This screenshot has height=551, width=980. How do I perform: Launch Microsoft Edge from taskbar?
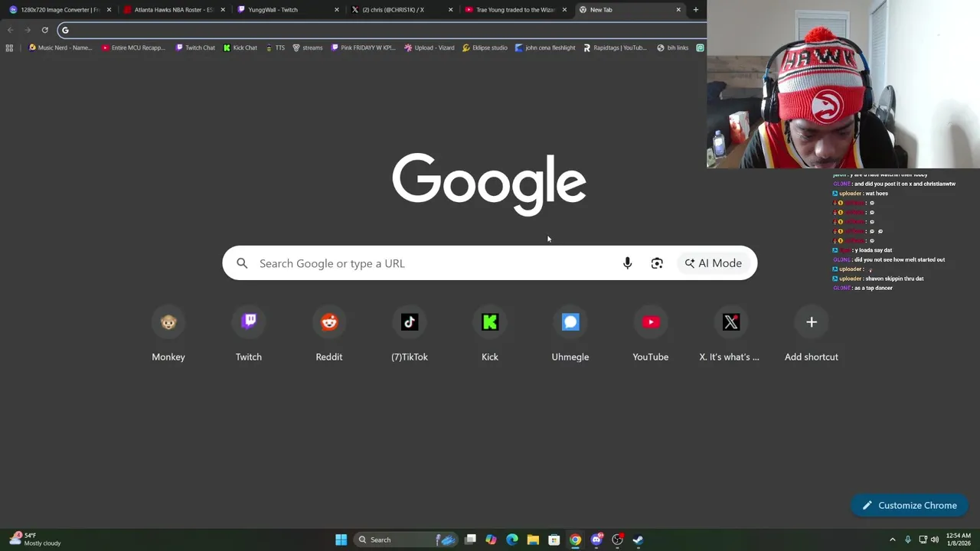click(512, 540)
